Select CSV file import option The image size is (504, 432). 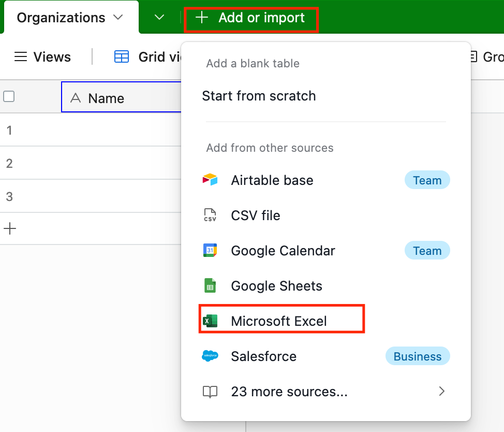tap(326, 215)
